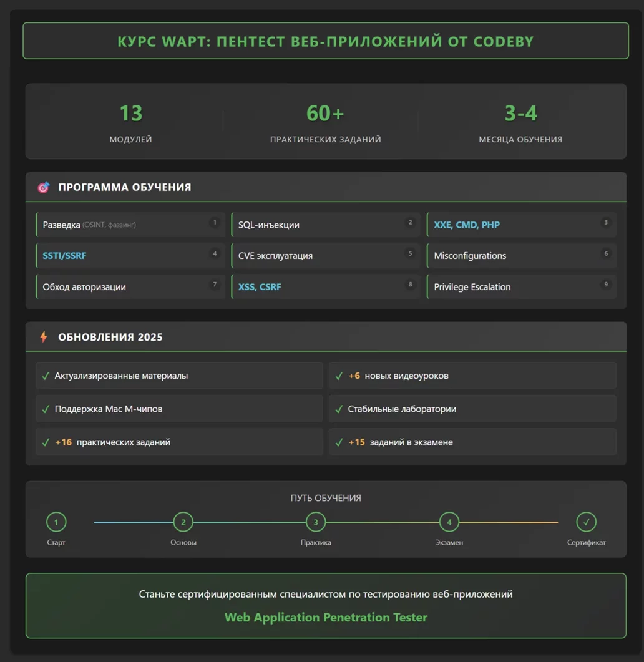The image size is (644, 662).
Task: Click the yellow progress line before Сертификат
Action: [509, 522]
